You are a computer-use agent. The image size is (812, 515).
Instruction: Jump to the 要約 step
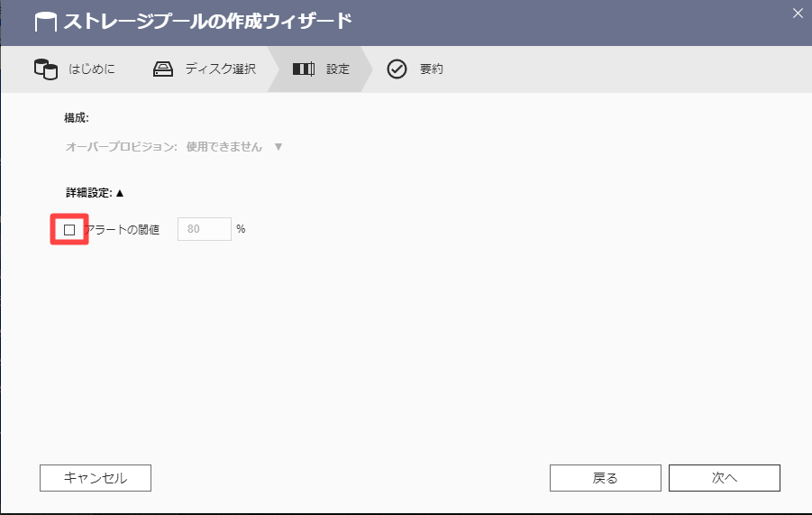[431, 69]
